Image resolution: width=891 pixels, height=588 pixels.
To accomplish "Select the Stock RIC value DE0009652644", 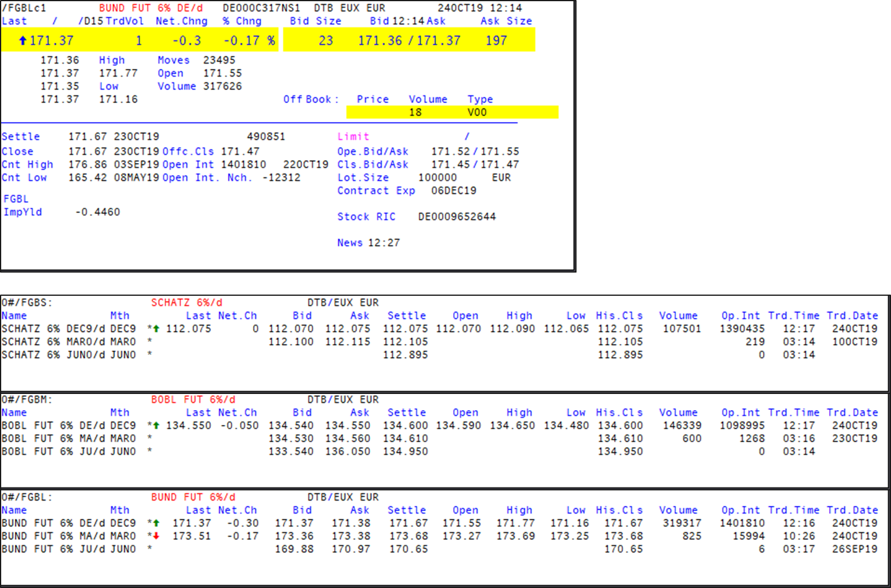I will click(456, 217).
